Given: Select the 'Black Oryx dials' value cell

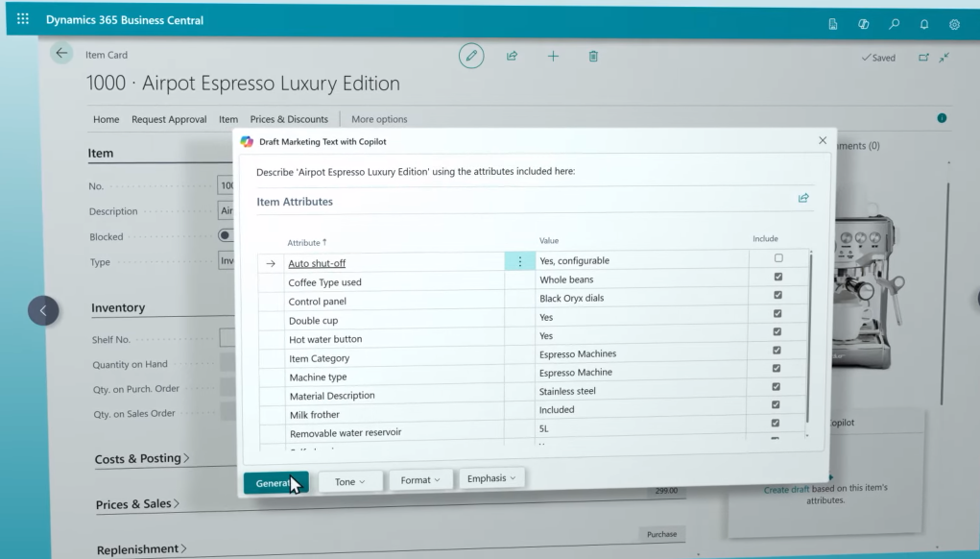Looking at the screenshot, I should click(642, 299).
